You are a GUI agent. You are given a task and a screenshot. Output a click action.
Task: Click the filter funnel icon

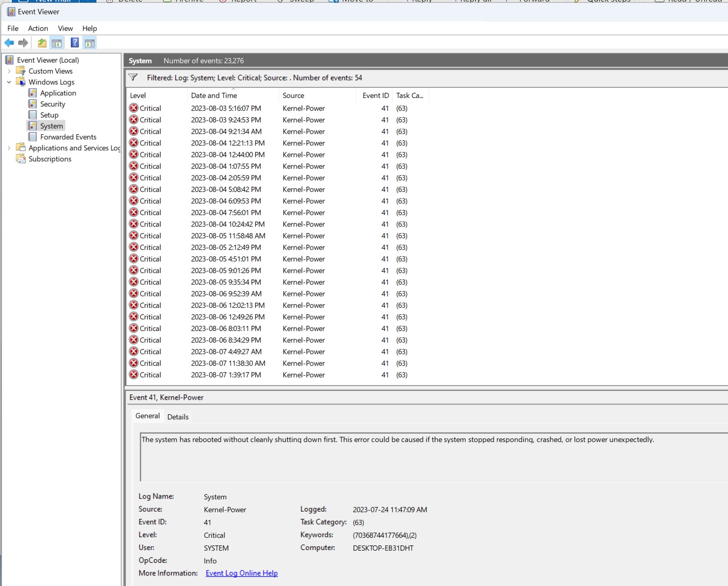coord(133,77)
